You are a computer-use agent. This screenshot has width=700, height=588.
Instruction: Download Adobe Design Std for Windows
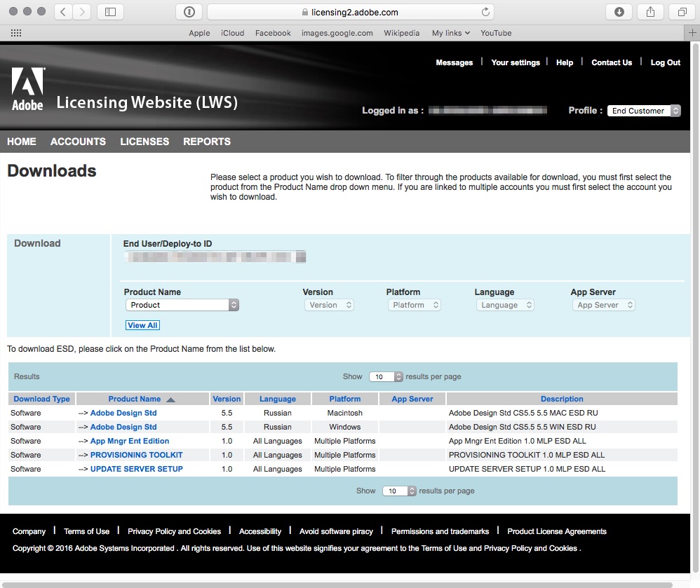point(123,427)
